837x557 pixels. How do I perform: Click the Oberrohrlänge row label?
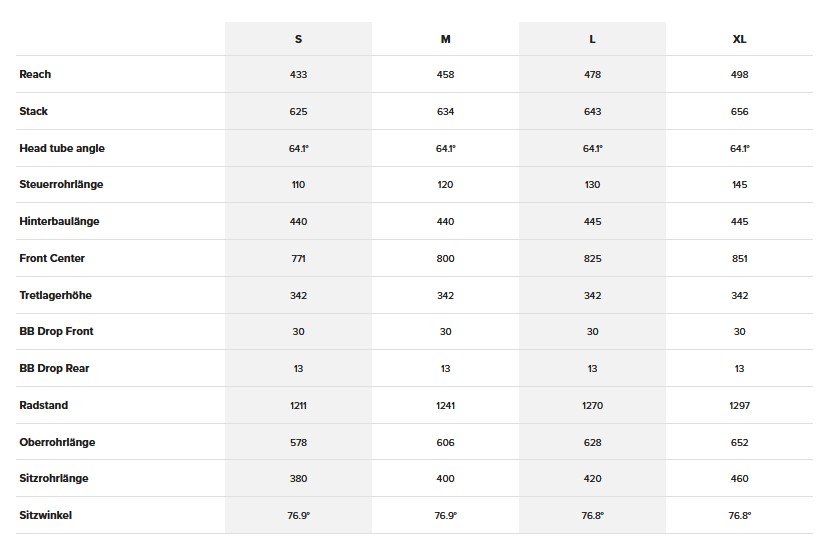click(57, 442)
